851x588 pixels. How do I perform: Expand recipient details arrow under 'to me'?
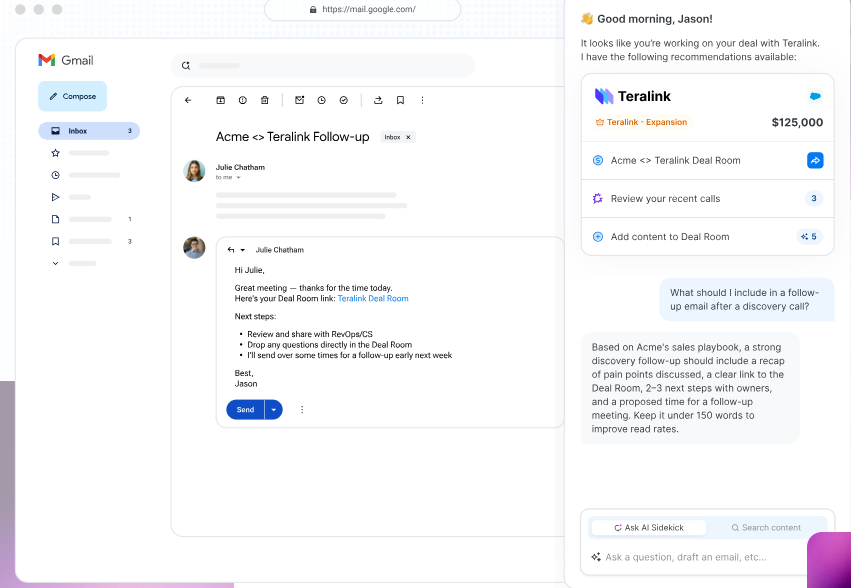click(238, 178)
